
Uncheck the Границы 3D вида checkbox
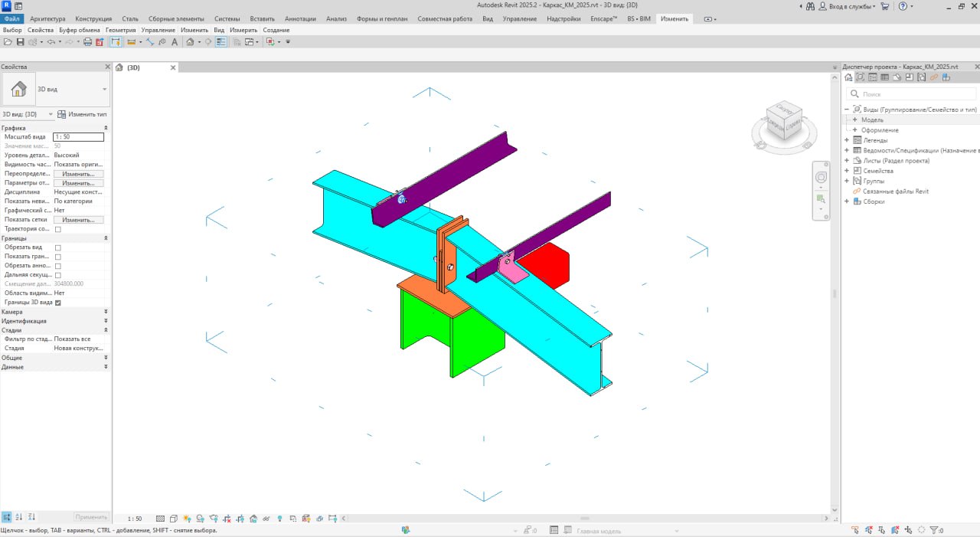tap(58, 302)
